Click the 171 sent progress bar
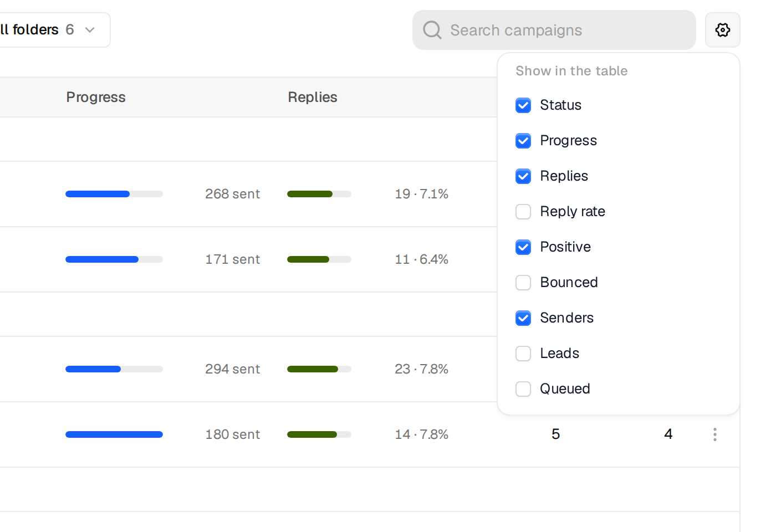The width and height of the screenshot is (776, 532). pos(114,259)
